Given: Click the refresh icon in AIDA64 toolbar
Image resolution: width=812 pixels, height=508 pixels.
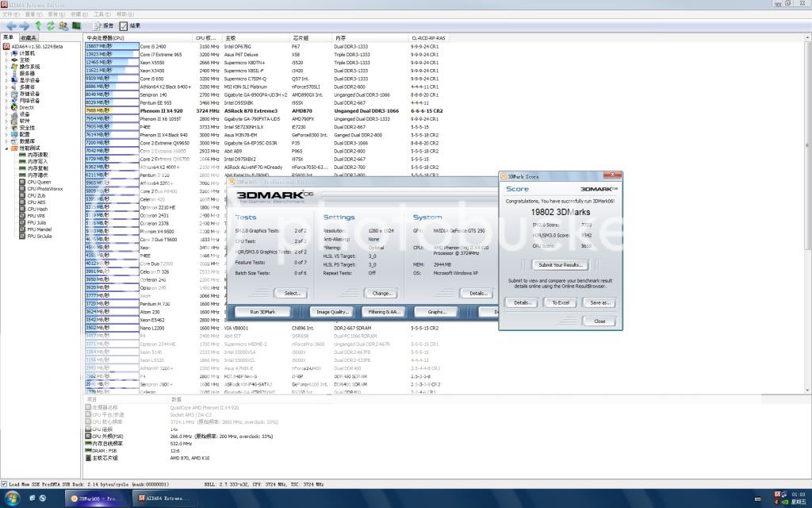Looking at the screenshot, I should point(50,26).
